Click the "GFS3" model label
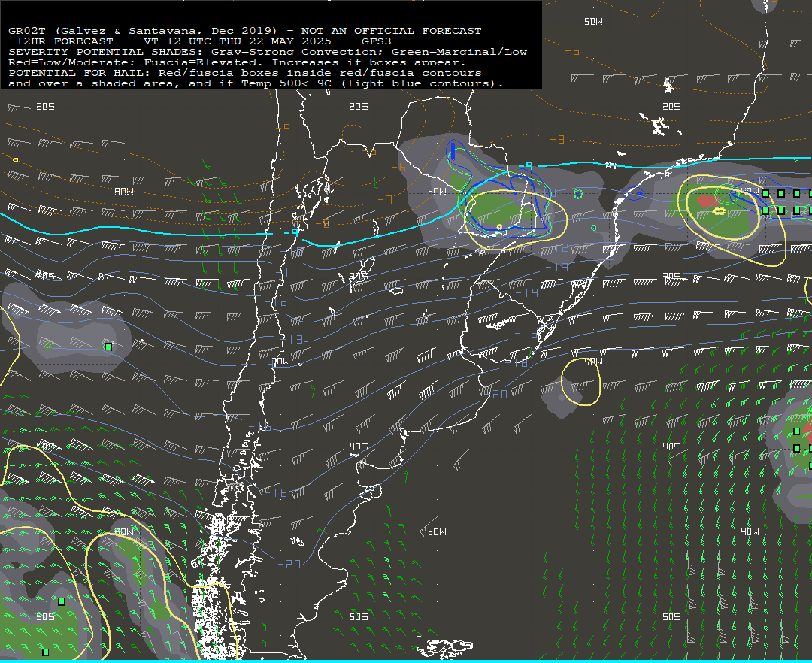The width and height of the screenshot is (812, 663). (377, 41)
